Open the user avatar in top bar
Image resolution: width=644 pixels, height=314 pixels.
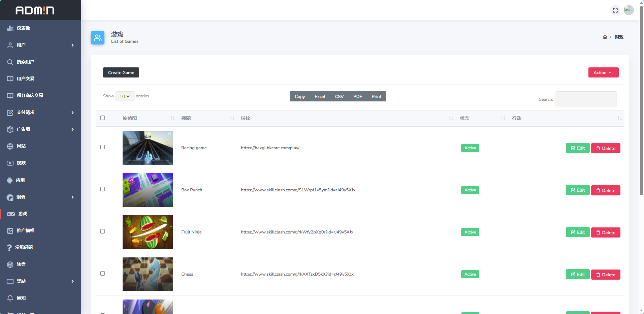click(x=628, y=10)
